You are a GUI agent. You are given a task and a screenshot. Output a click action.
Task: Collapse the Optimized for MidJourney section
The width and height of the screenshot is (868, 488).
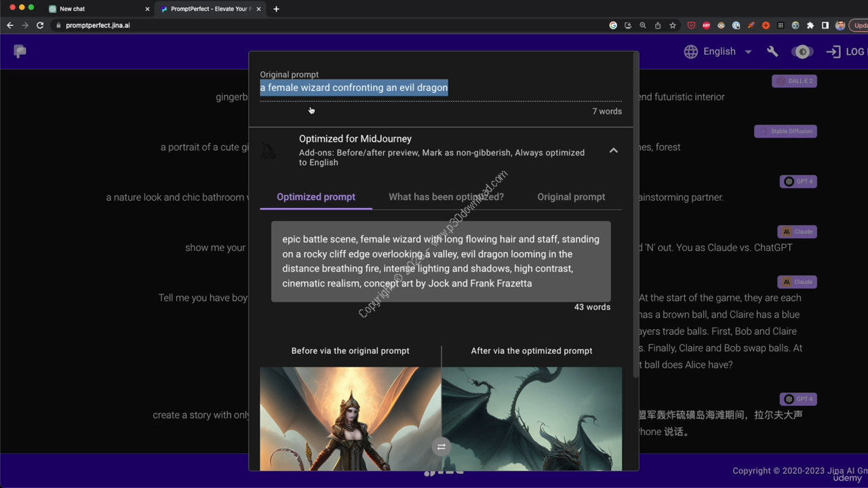point(613,150)
